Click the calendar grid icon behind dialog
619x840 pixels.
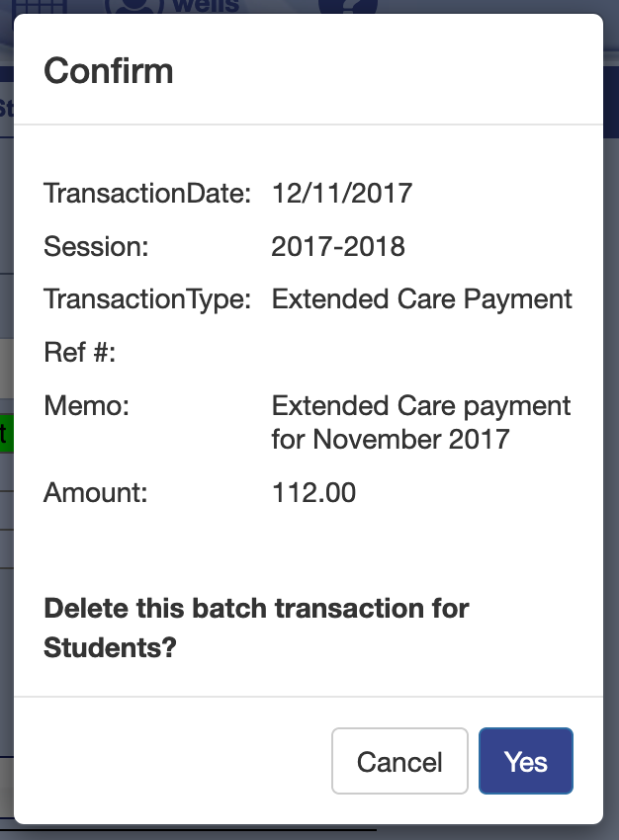(x=40, y=6)
